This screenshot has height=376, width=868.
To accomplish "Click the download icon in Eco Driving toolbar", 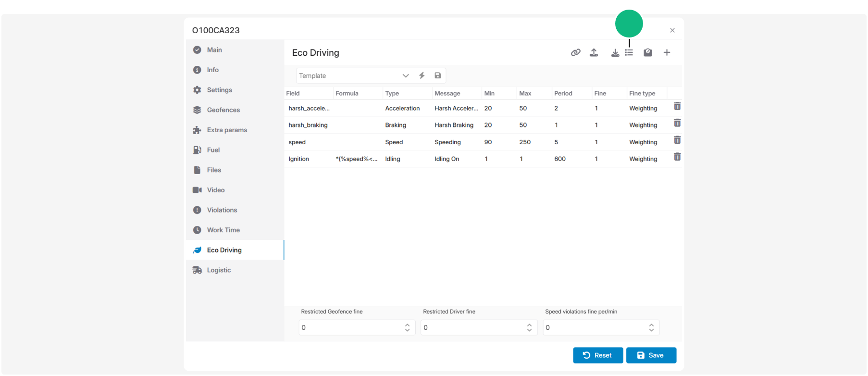I will 615,52.
